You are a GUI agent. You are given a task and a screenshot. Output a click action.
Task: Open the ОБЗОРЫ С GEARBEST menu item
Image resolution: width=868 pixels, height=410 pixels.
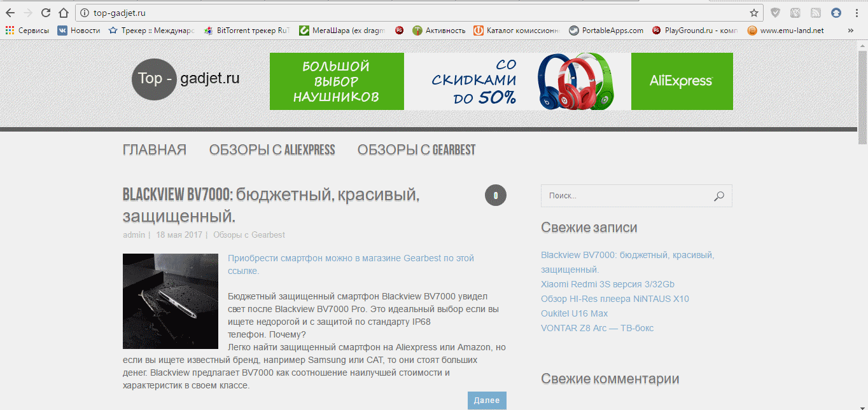[x=416, y=150]
